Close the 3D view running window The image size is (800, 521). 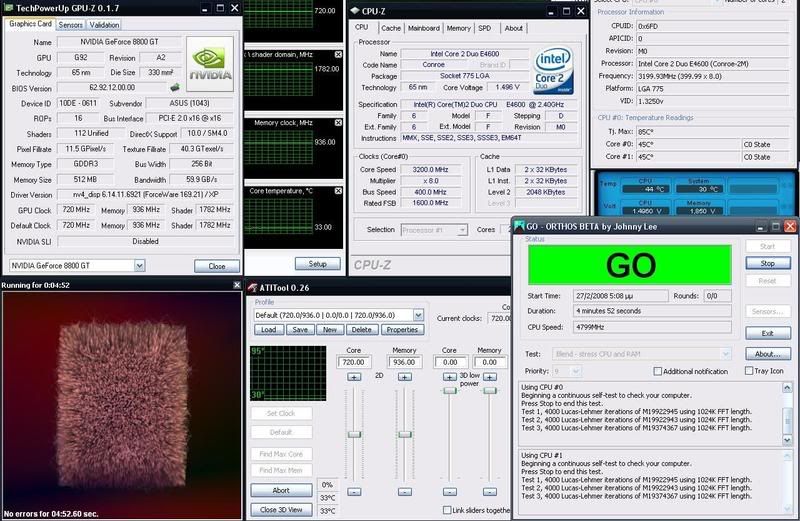(237, 285)
